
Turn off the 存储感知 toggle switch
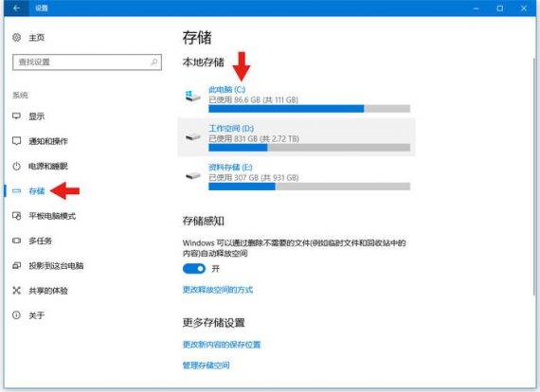[194, 269]
